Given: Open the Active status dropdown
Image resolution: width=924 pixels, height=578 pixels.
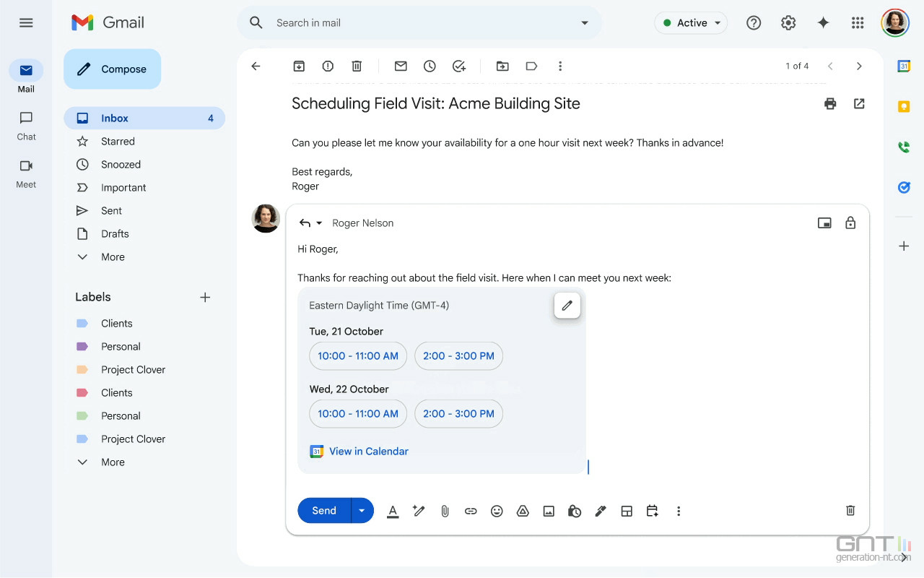Looking at the screenshot, I should click(691, 23).
